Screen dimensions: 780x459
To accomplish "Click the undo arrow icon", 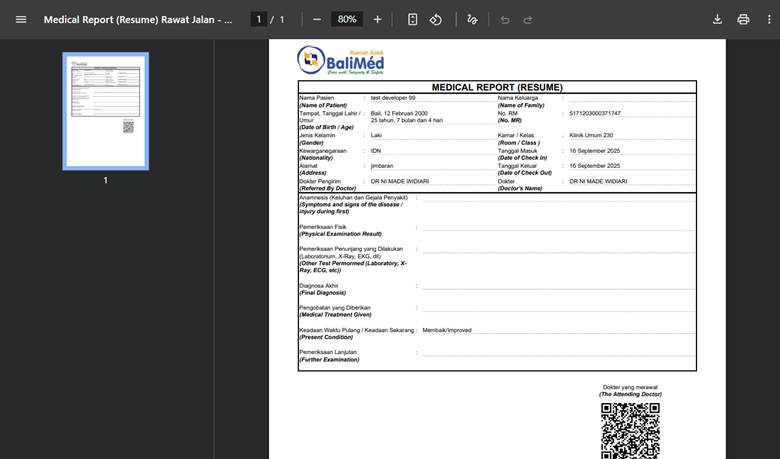I will point(505,19).
